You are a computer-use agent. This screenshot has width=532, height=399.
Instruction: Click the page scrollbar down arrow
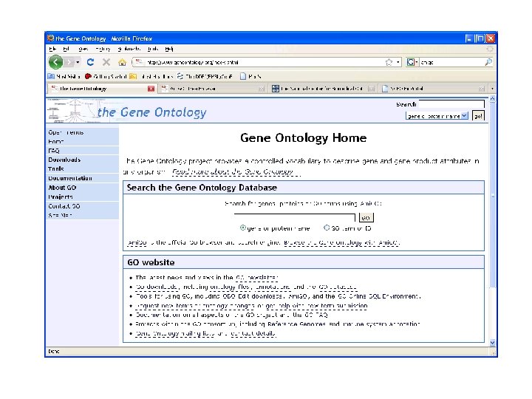[x=492, y=342]
